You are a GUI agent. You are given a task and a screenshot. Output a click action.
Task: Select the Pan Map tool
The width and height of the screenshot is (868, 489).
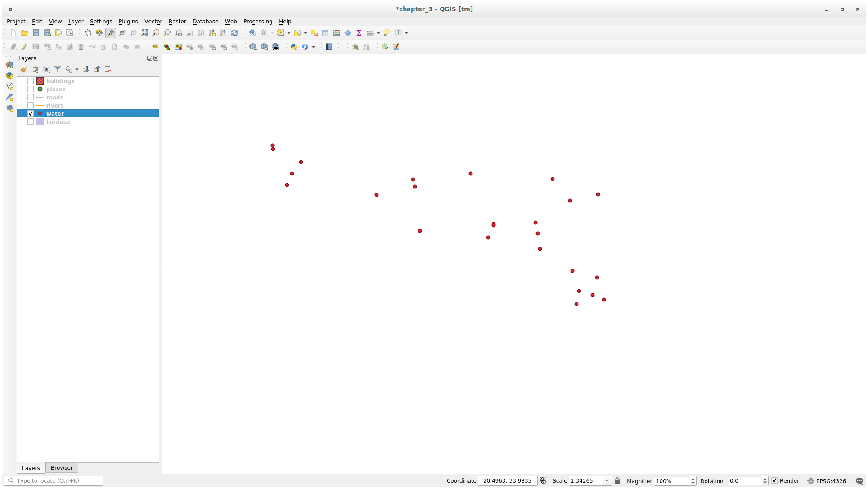coord(88,33)
